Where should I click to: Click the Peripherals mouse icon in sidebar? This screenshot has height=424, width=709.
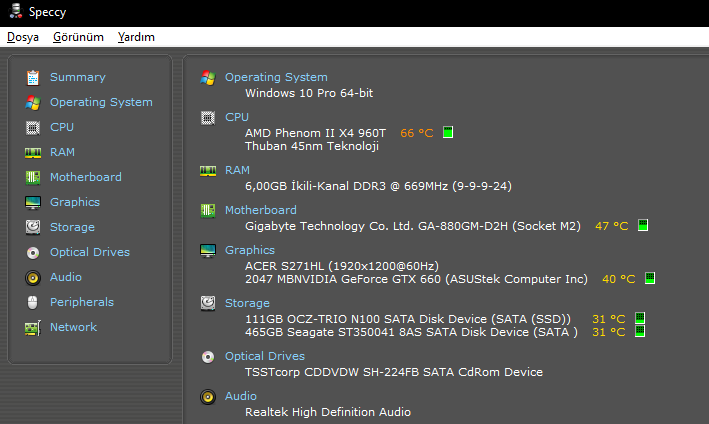pyautogui.click(x=33, y=302)
